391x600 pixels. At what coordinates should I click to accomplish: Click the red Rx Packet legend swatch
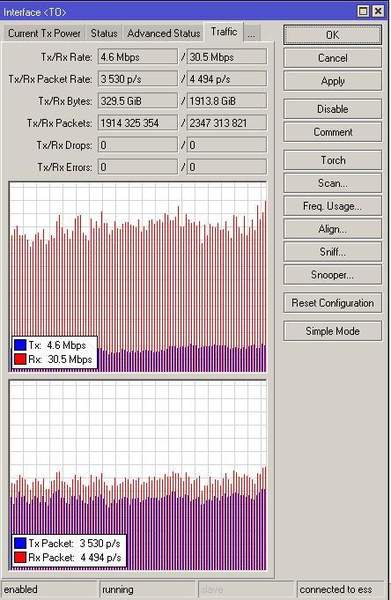click(20, 557)
